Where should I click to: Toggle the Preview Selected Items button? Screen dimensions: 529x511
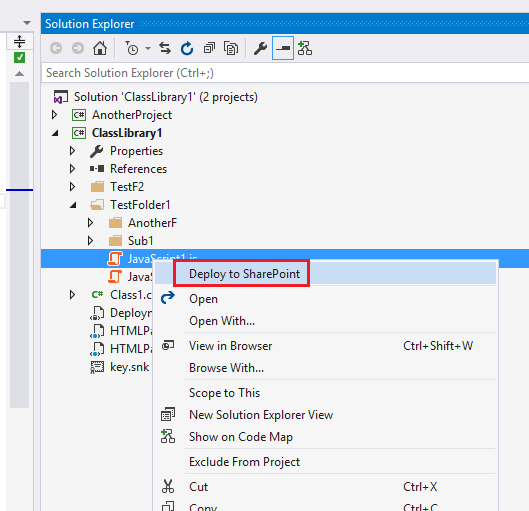(x=283, y=48)
